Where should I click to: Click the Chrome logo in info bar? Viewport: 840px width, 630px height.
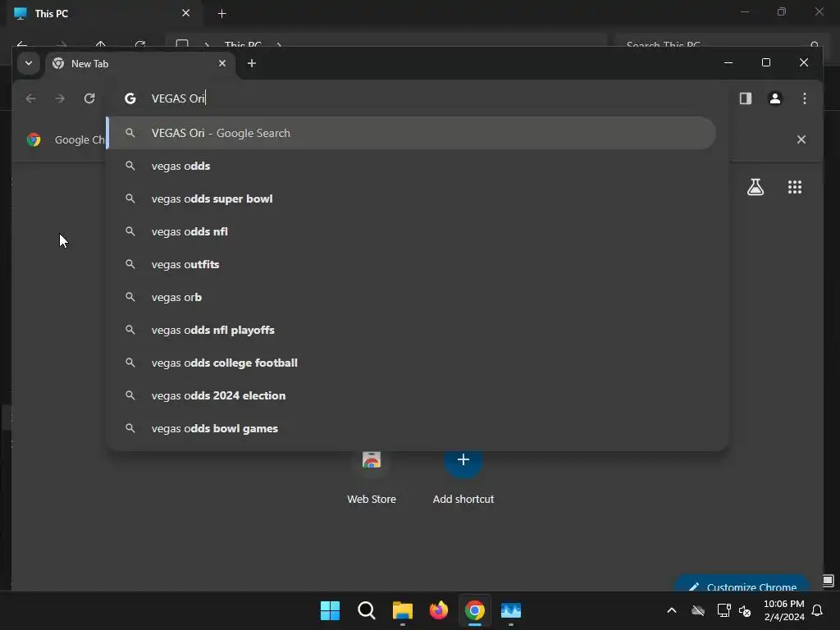coord(34,139)
